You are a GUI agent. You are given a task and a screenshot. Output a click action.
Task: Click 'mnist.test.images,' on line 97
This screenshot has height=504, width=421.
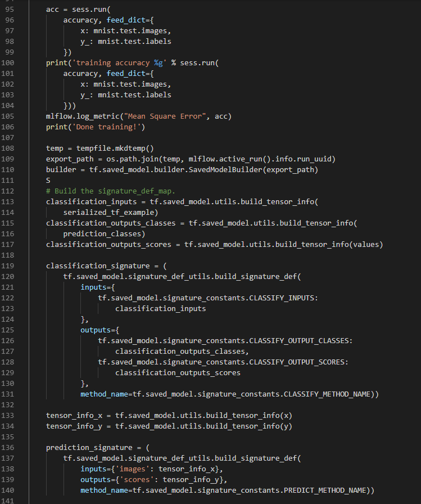pos(132,31)
